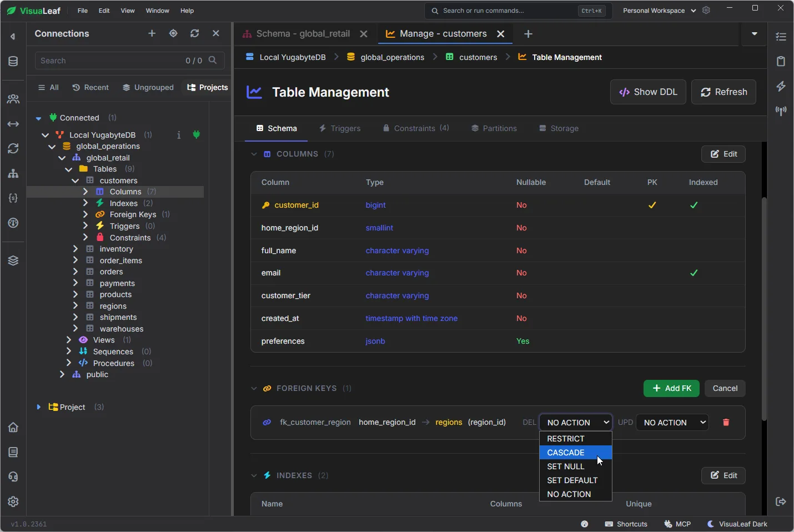The image size is (794, 532).
Task: Open the home icon in left sidebar
Action: (x=13, y=427)
